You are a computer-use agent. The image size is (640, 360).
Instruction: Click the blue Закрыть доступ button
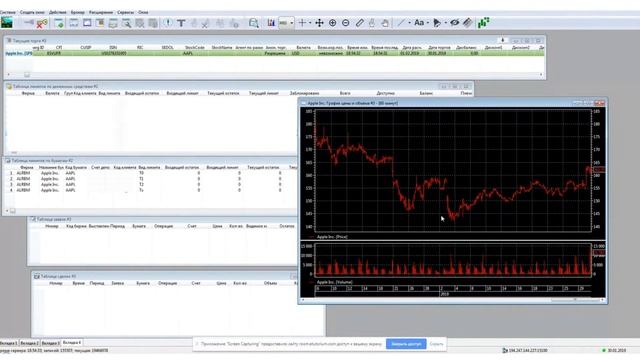[406, 344]
